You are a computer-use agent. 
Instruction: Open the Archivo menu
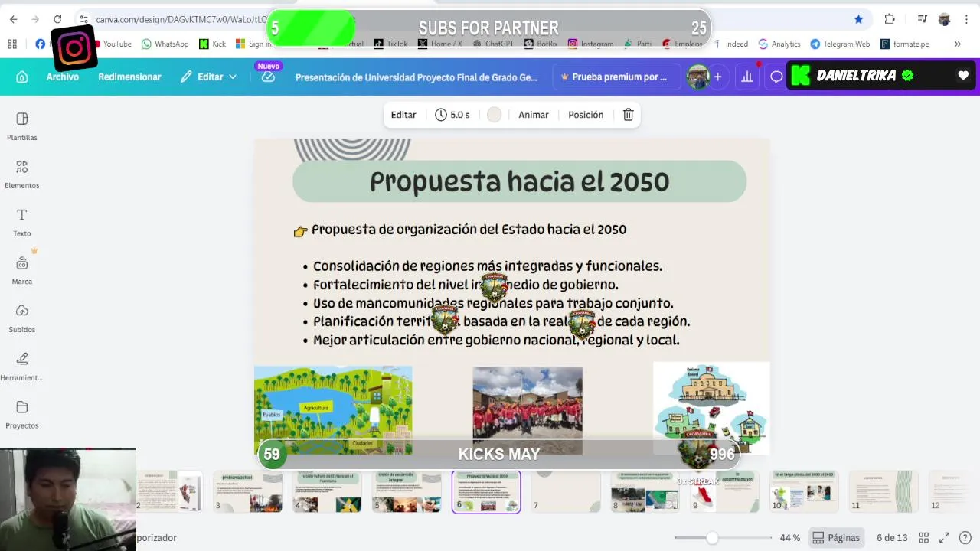coord(63,77)
